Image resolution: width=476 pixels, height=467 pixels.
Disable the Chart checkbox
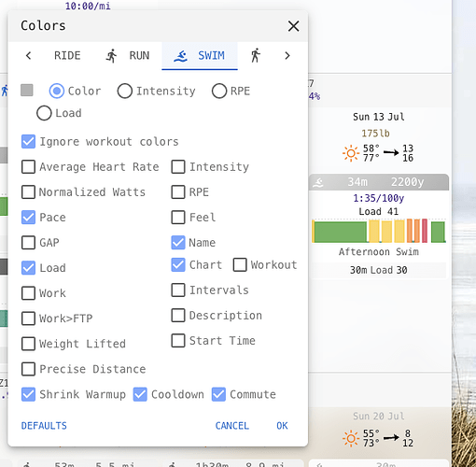[x=178, y=265]
